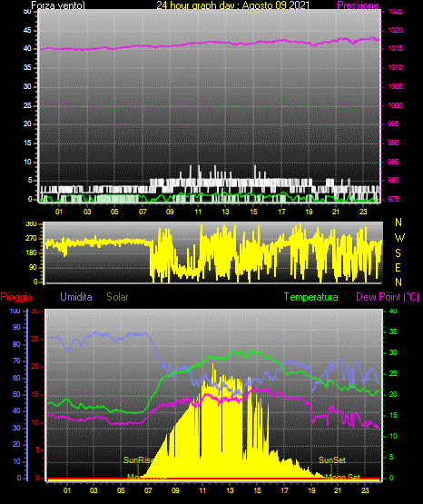Click hour "13" under the wind graph
Image resolution: width=423 pixels, height=504 pixels.
(226, 212)
